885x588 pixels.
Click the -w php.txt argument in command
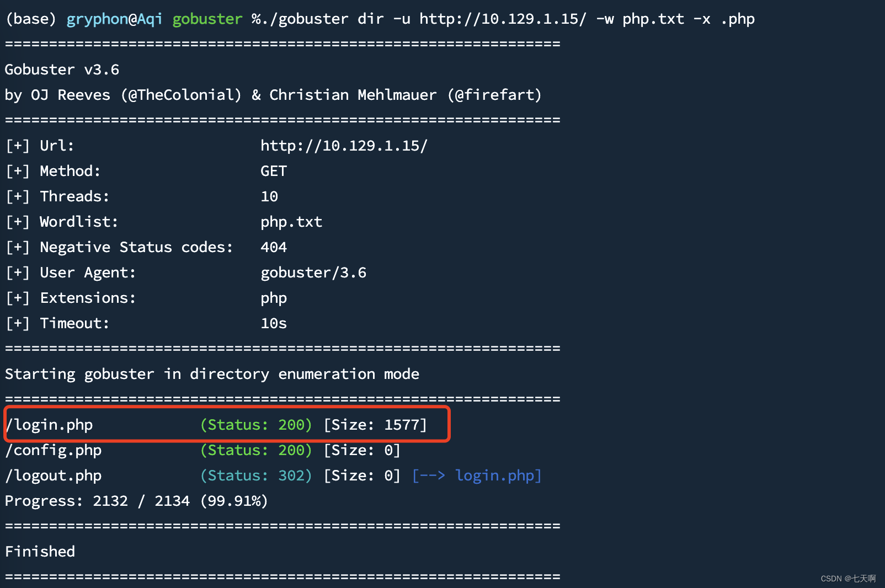(x=640, y=19)
